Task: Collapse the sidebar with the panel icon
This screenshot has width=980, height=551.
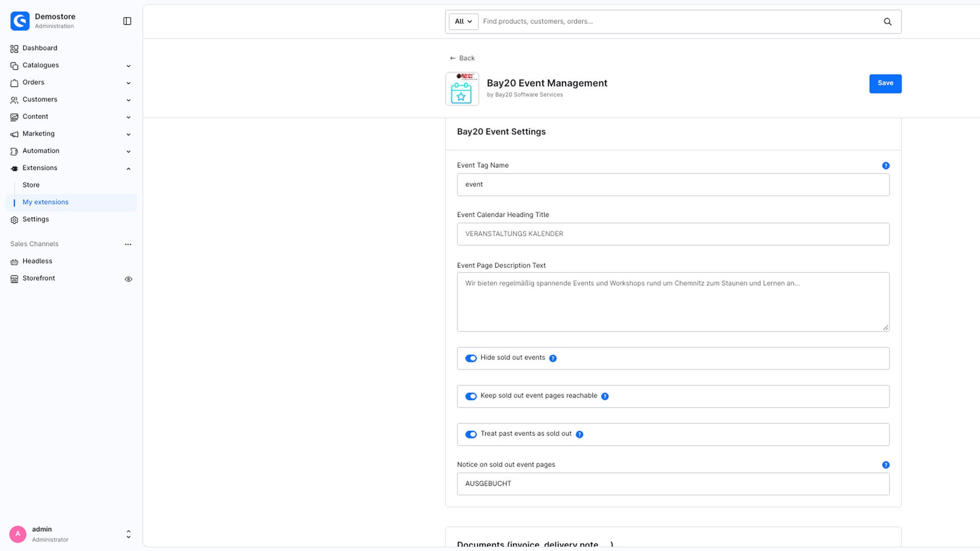Action: point(128,21)
